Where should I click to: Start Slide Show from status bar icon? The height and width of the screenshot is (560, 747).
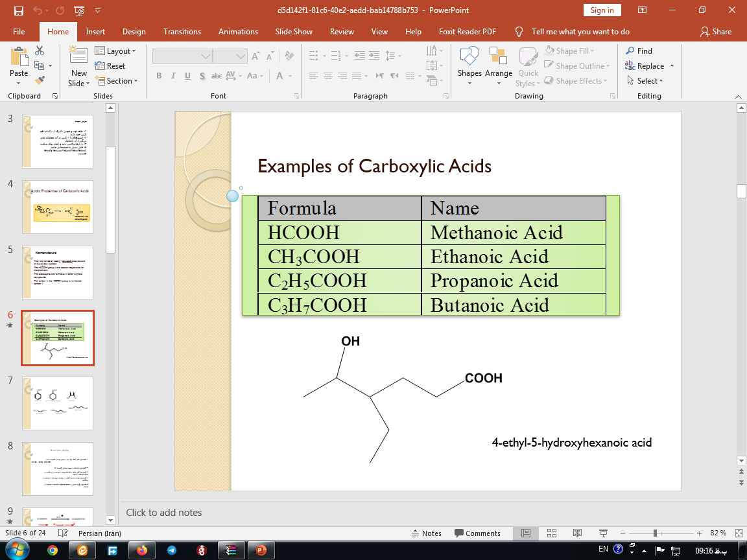[x=603, y=533]
